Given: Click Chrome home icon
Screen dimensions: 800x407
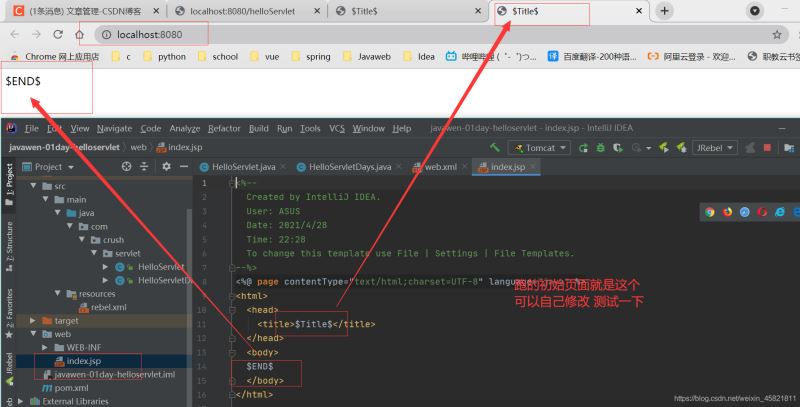Looking at the screenshot, I should (x=80, y=35).
